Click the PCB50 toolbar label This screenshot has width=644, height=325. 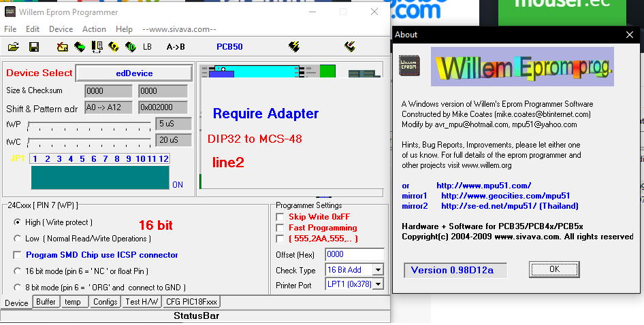click(229, 47)
